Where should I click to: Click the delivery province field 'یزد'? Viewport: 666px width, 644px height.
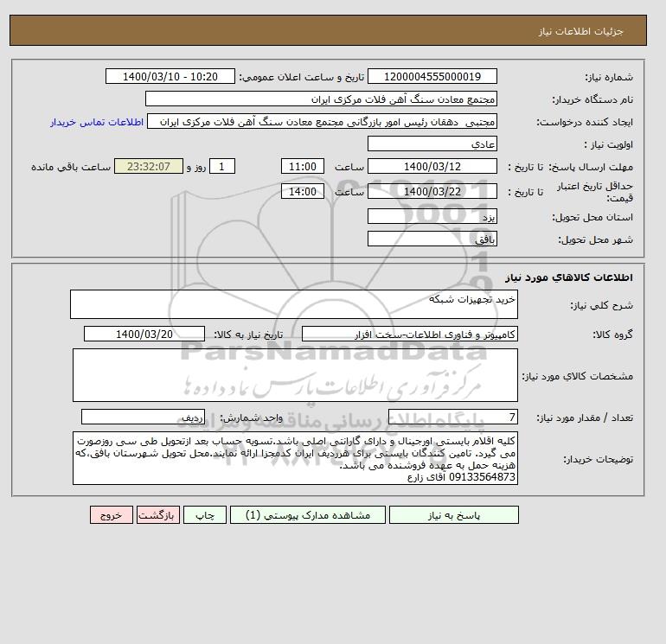[x=432, y=216]
